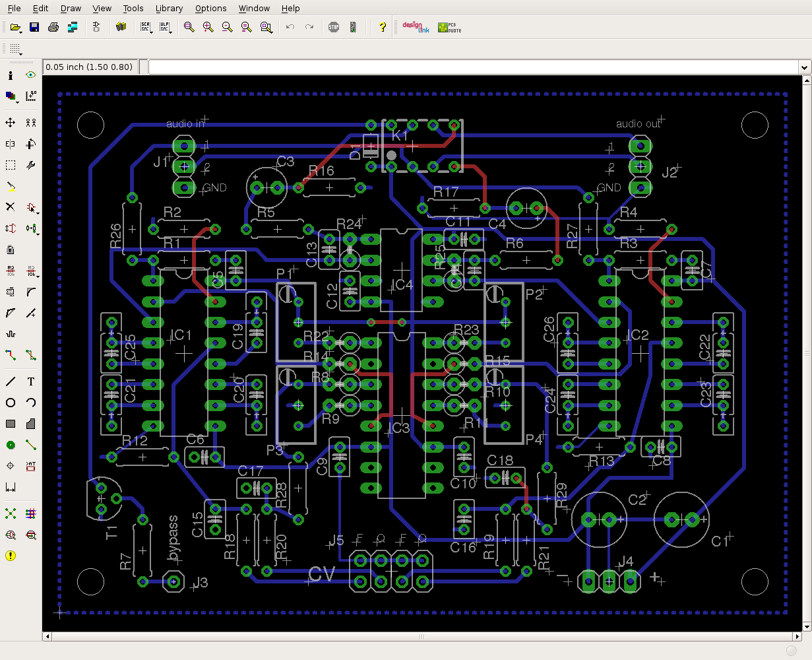
Task: Click the PCB Quote button
Action: (450, 27)
